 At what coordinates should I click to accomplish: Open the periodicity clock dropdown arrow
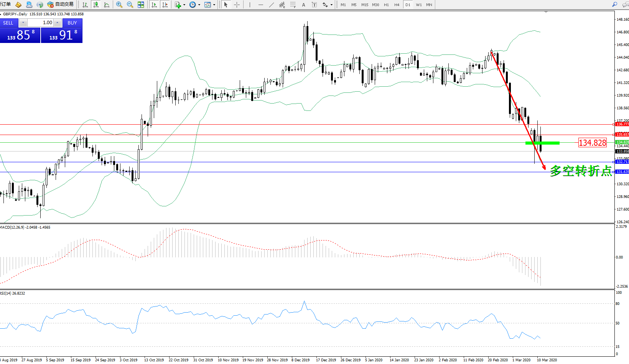coord(199,5)
